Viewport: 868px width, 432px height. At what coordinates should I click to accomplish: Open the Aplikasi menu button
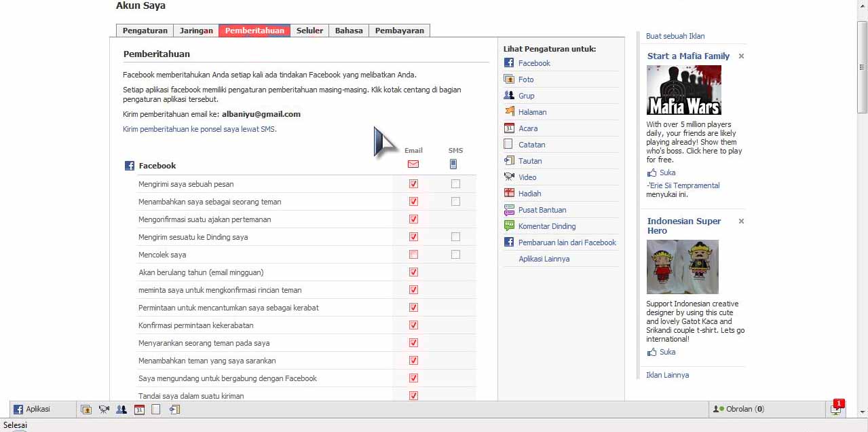click(42, 410)
